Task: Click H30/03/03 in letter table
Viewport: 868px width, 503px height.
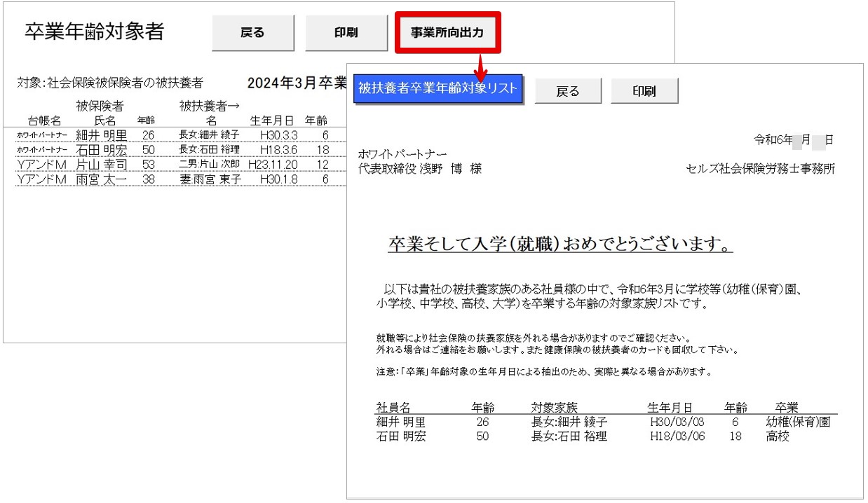Action: tap(677, 422)
